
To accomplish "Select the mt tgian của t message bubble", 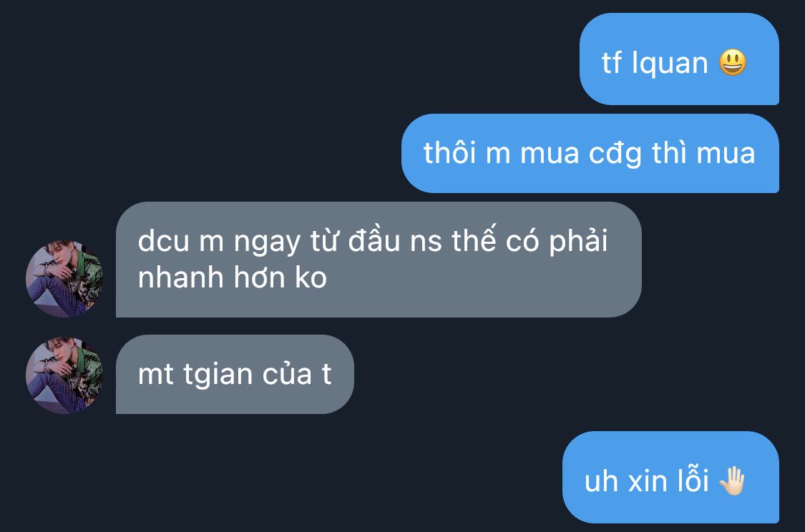I will tap(235, 375).
